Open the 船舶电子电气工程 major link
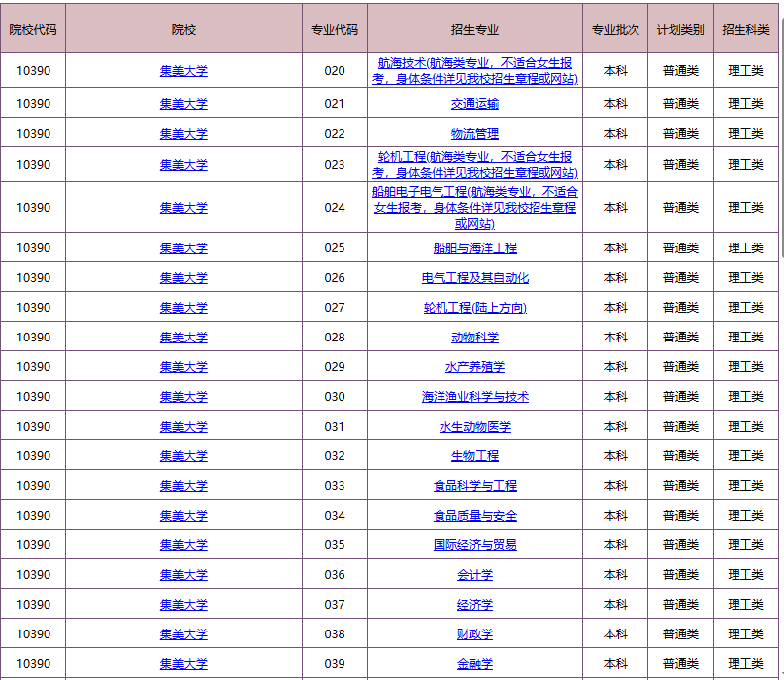This screenshot has height=680, width=784. 475,208
